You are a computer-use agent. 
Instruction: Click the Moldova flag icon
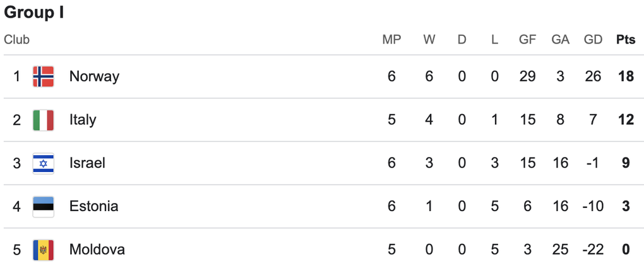(43, 250)
